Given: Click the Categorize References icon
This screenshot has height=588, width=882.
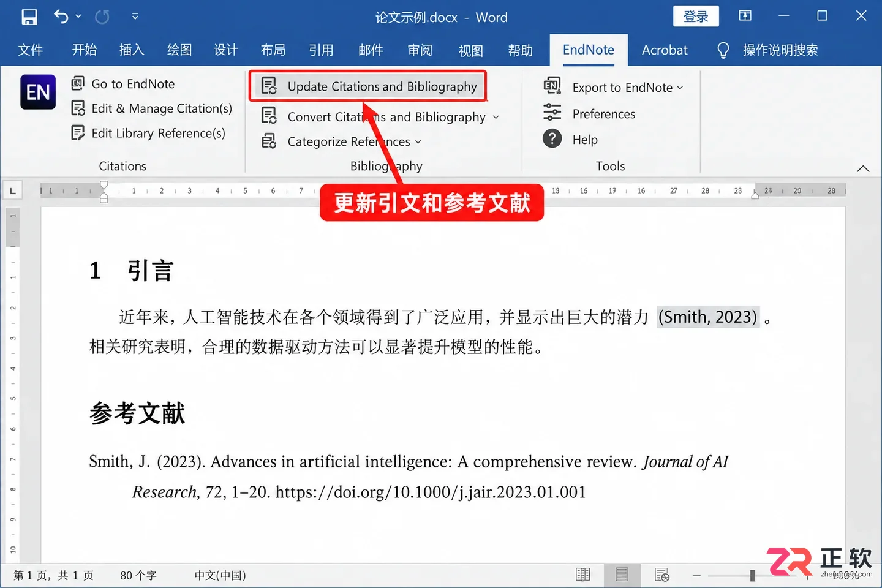Looking at the screenshot, I should coord(269,141).
